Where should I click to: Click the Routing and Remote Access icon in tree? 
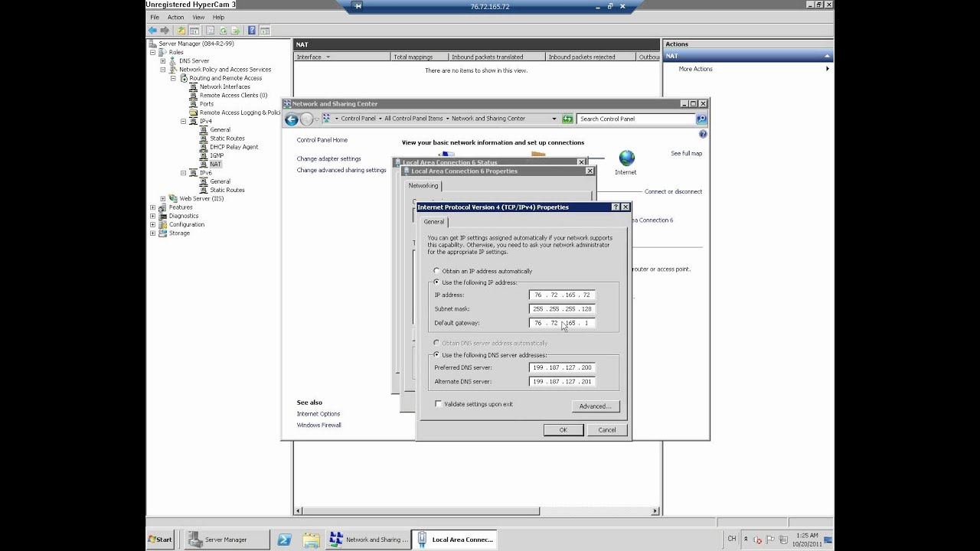coord(184,78)
